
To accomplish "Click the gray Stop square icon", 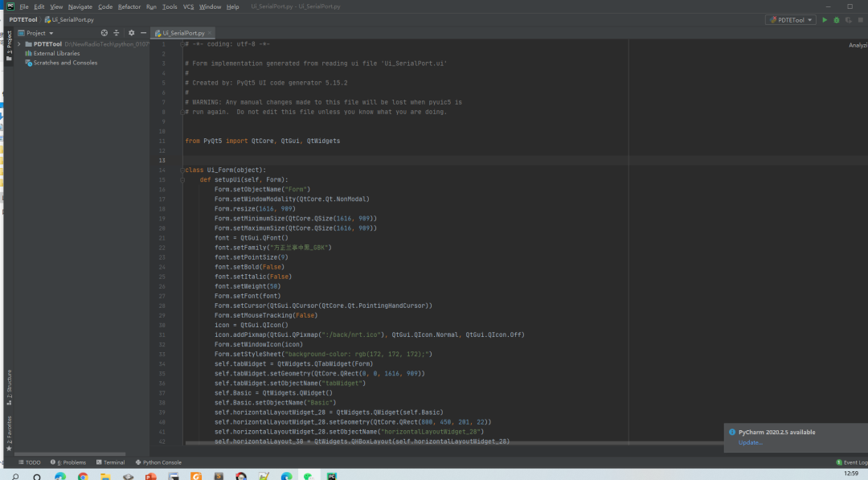I will (860, 20).
